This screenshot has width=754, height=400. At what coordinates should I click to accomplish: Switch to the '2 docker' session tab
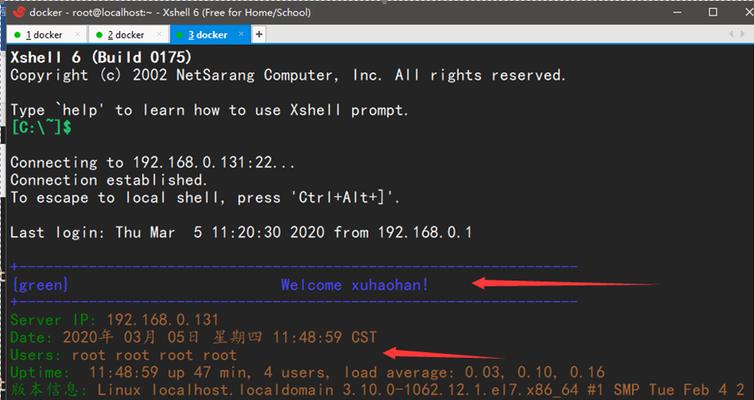pos(128,35)
